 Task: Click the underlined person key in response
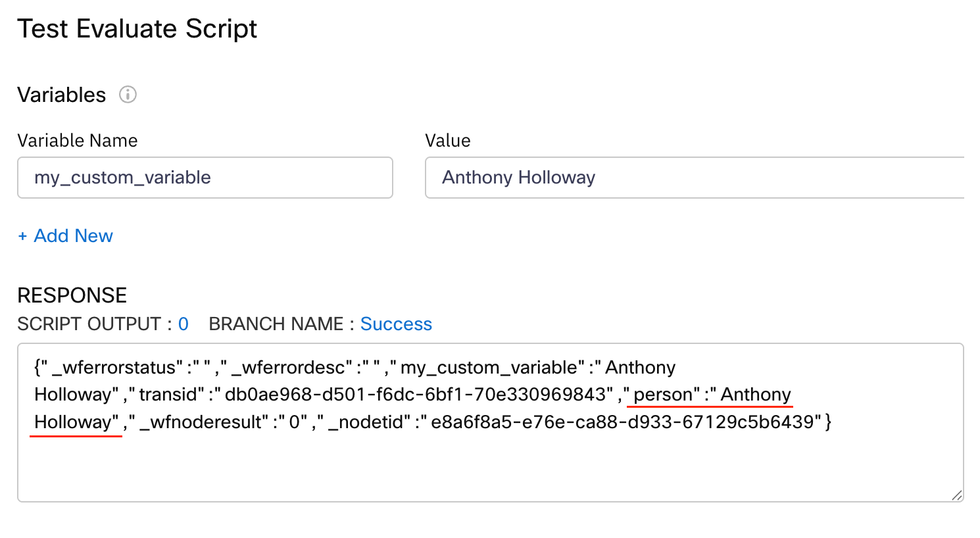pos(662,395)
